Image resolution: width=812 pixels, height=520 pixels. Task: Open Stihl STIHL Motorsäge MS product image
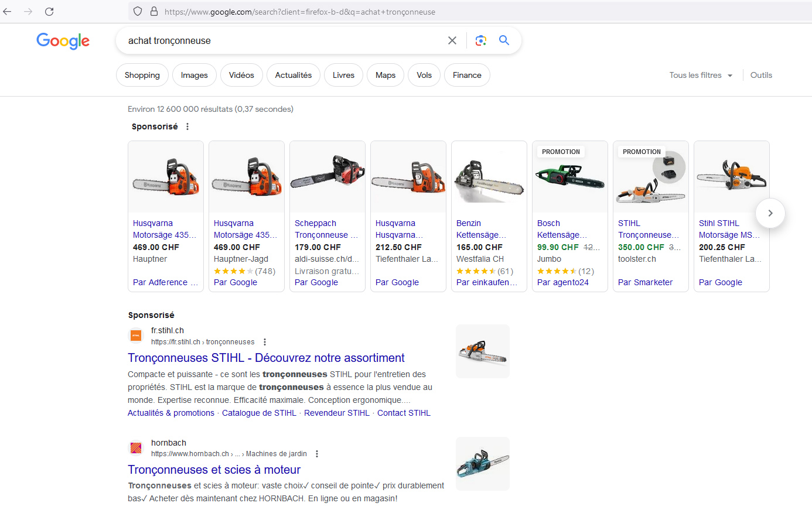click(732, 177)
